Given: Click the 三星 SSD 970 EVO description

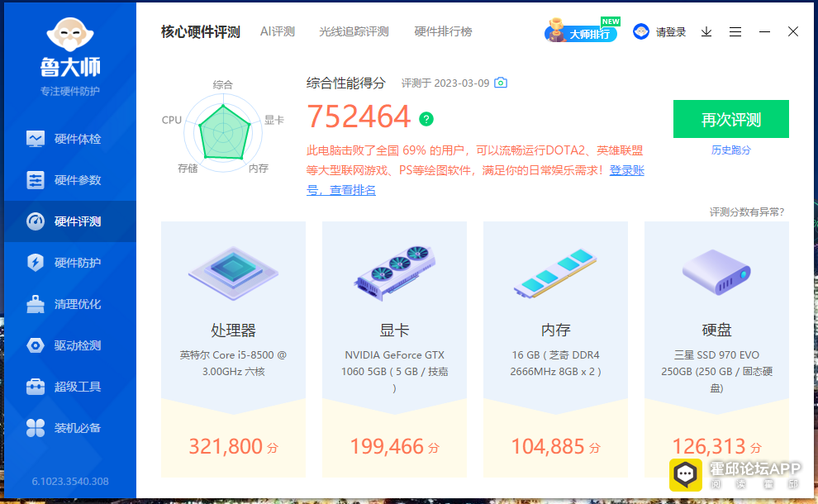Looking at the screenshot, I should click(716, 372).
